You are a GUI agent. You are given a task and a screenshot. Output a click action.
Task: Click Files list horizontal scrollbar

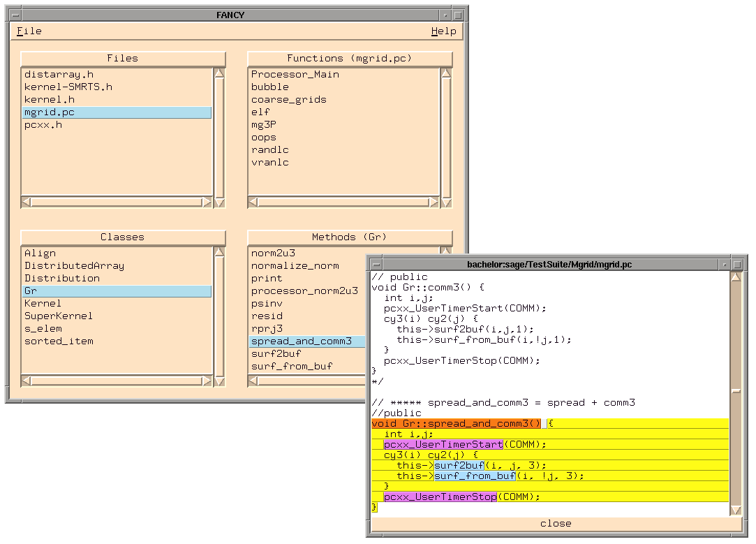(117, 202)
